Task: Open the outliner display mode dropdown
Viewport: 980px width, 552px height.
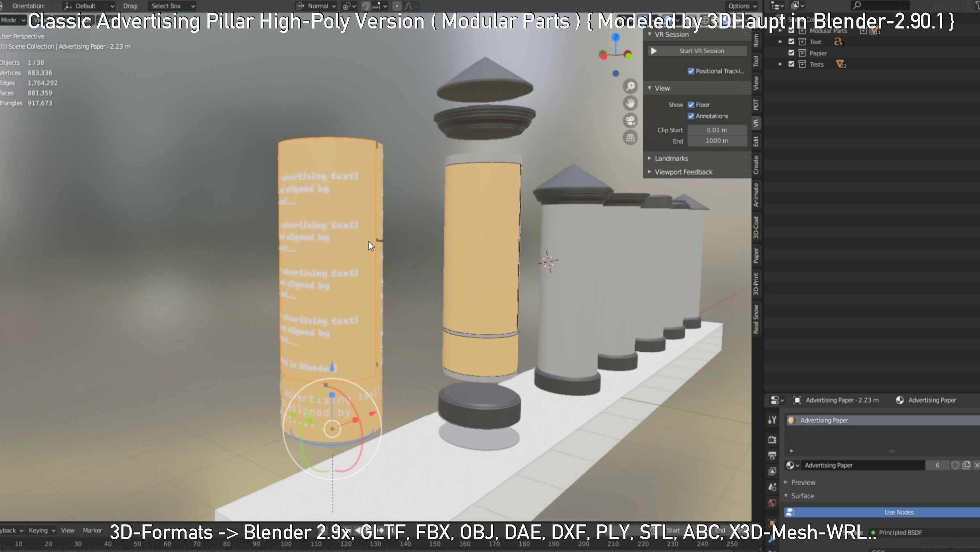Action: click(797, 5)
